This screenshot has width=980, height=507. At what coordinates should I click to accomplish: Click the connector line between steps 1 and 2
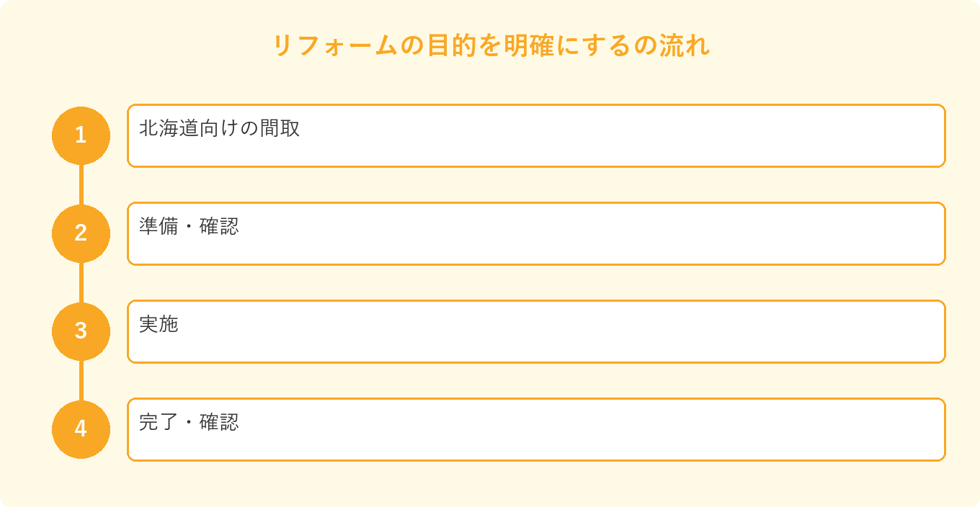81,185
